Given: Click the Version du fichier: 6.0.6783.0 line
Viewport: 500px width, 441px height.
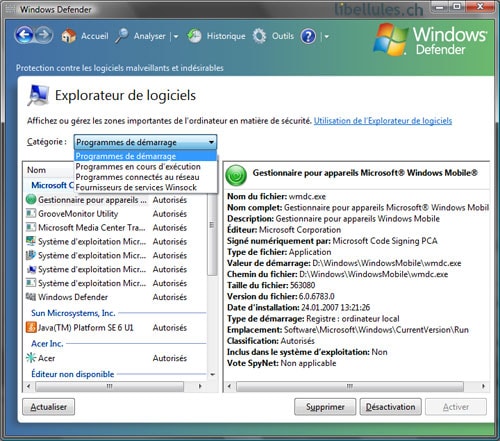Looking at the screenshot, I should [281, 296].
